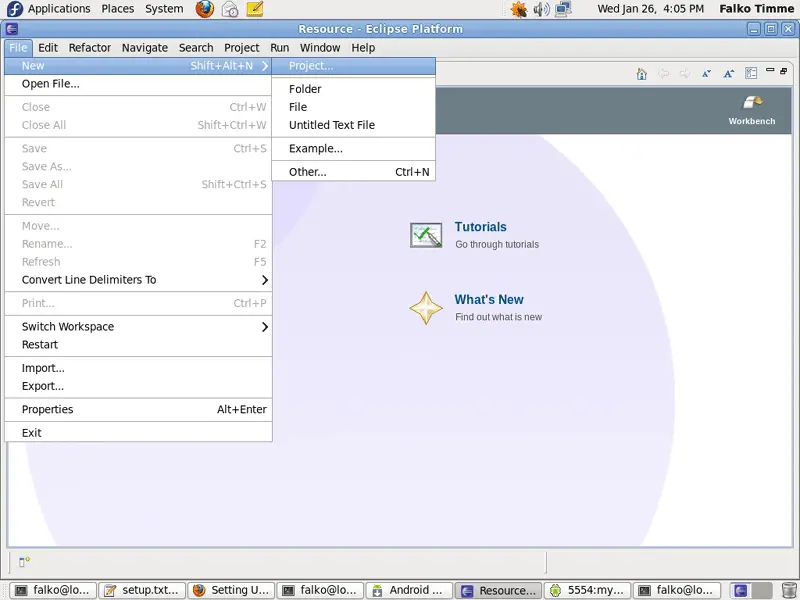This screenshot has height=600, width=800.
Task: Click Restart in the File menu
Action: [138, 344]
